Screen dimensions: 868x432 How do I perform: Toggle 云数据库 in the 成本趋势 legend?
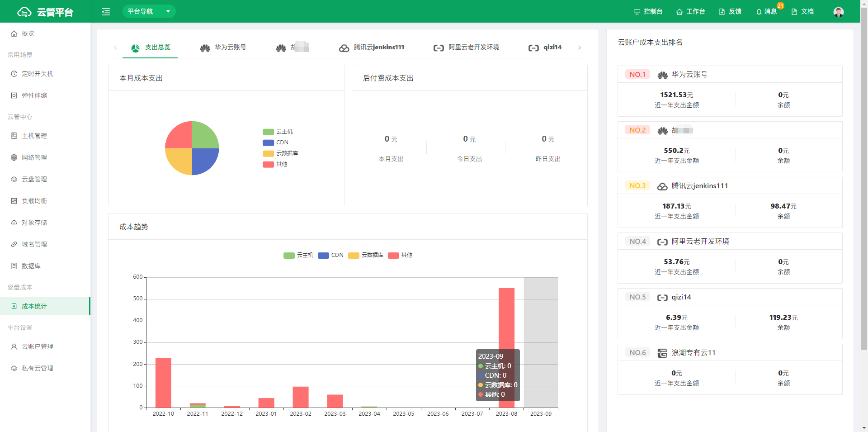(366, 255)
